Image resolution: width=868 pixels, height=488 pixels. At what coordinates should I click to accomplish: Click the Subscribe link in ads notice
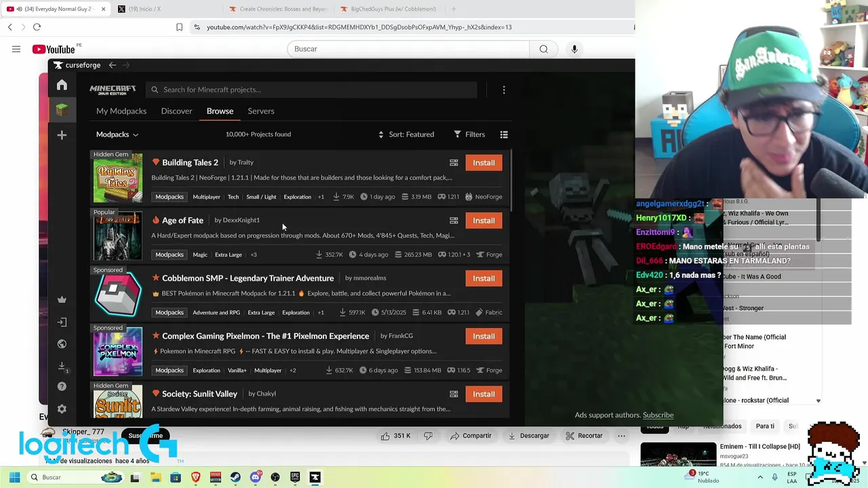click(658, 415)
